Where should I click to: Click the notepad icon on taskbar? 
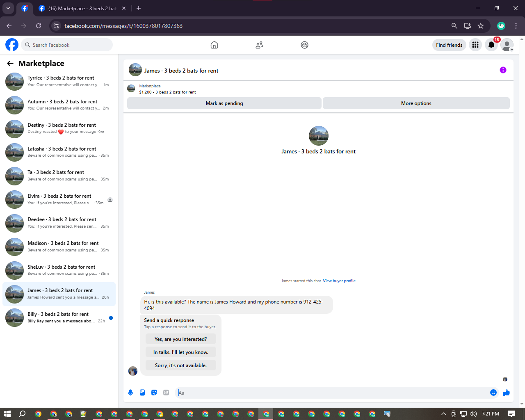click(x=83, y=414)
